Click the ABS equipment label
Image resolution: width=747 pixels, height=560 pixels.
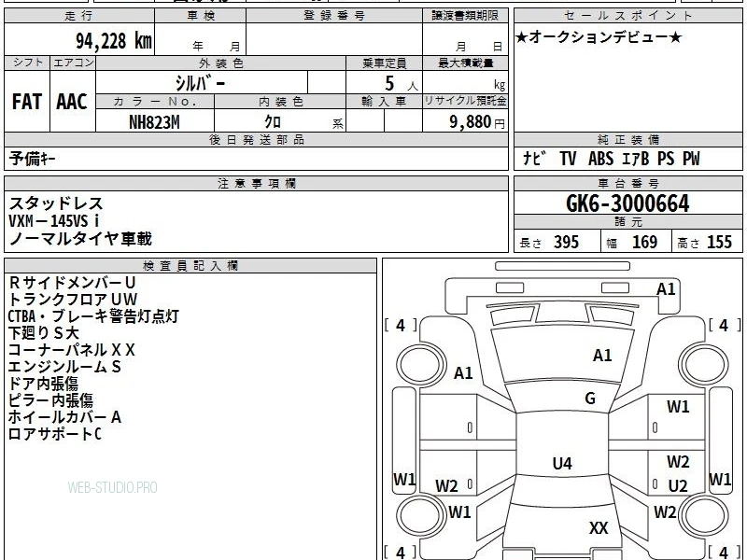600,159
